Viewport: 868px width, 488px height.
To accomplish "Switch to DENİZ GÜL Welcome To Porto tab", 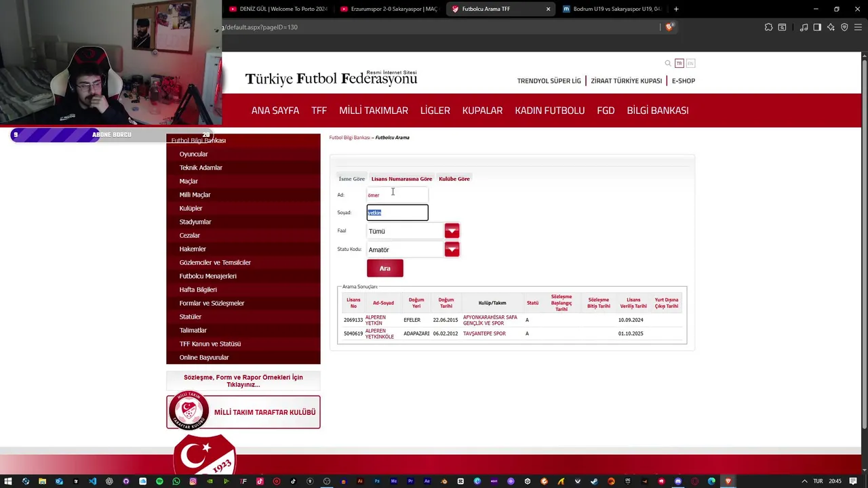I will click(x=278, y=9).
